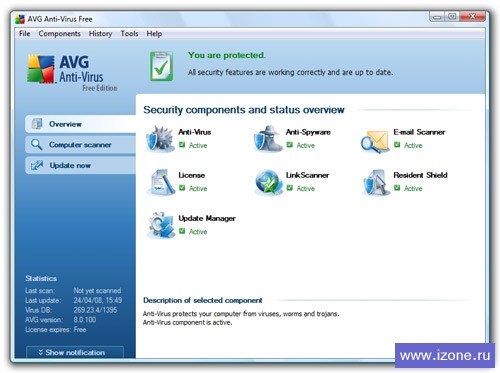Click Anti-Spyware green Active status checkmark
This screenshot has height=373, width=500.
(x=290, y=145)
